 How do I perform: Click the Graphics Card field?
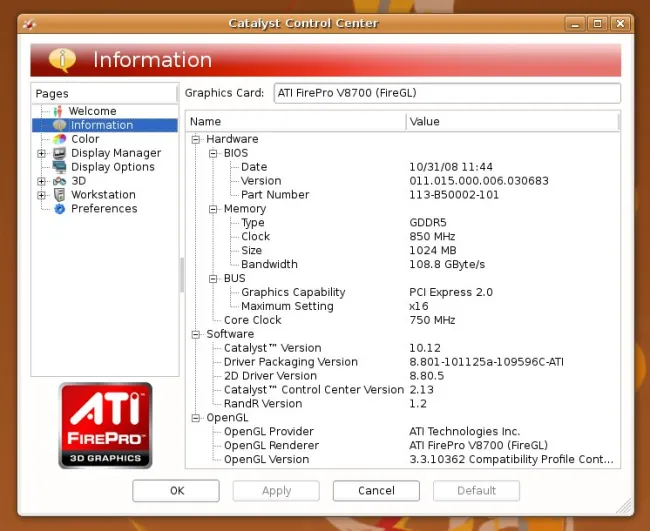447,93
